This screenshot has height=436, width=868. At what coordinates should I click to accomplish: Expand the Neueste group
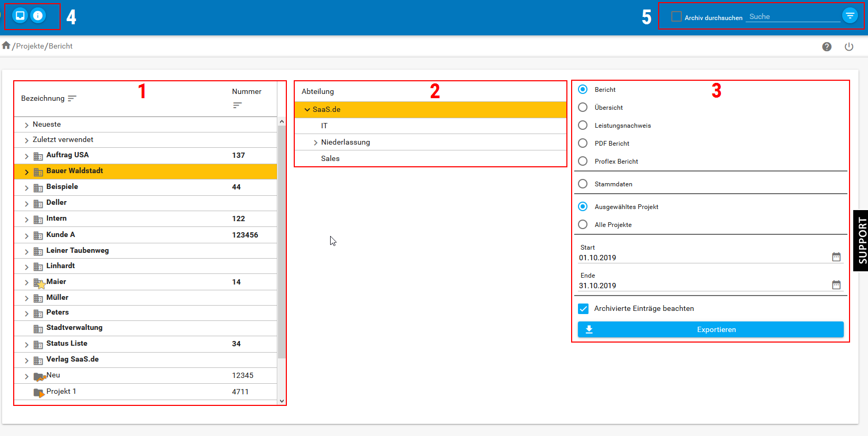[x=26, y=125]
